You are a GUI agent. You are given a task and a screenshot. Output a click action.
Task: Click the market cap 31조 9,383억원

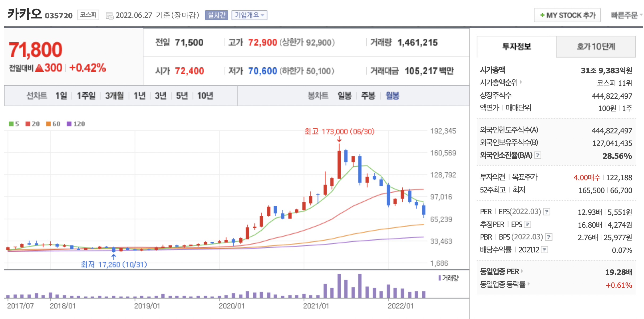tap(606, 71)
